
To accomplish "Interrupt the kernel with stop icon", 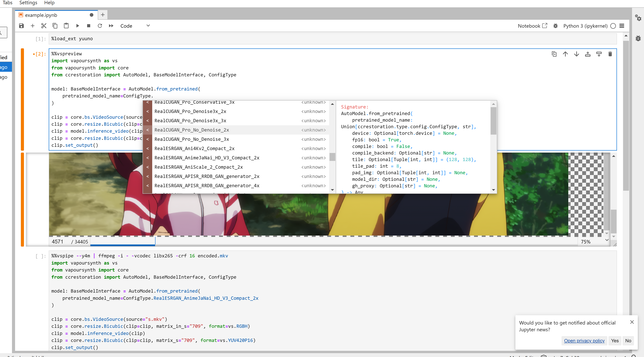I will pos(88,26).
